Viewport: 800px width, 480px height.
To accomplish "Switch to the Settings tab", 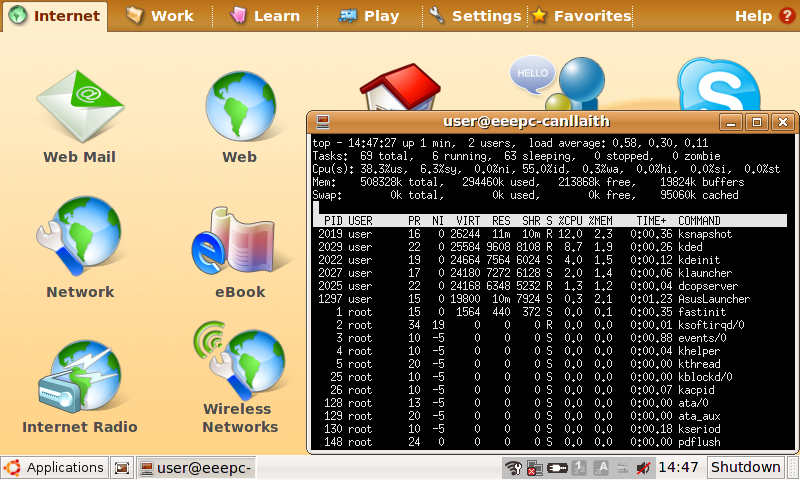I will point(475,16).
